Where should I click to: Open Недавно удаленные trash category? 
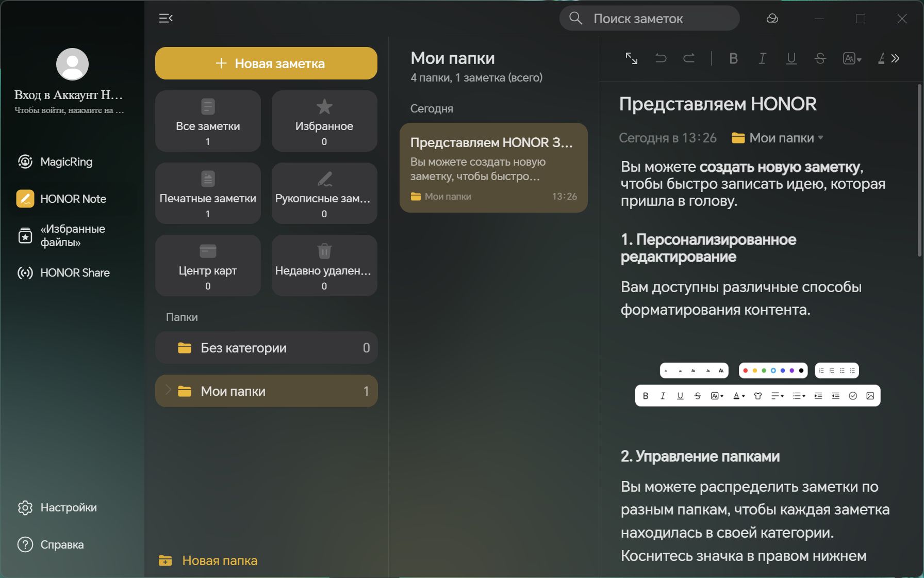point(324,265)
